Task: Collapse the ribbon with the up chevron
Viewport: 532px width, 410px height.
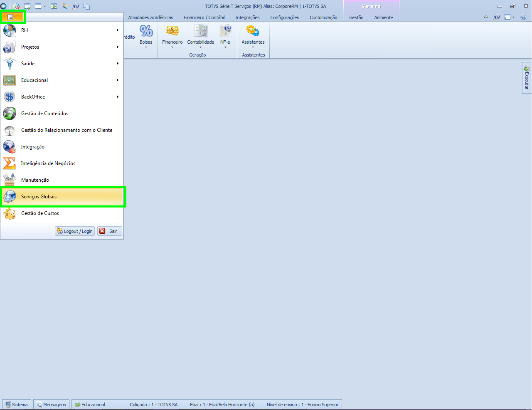Action: click(486, 17)
